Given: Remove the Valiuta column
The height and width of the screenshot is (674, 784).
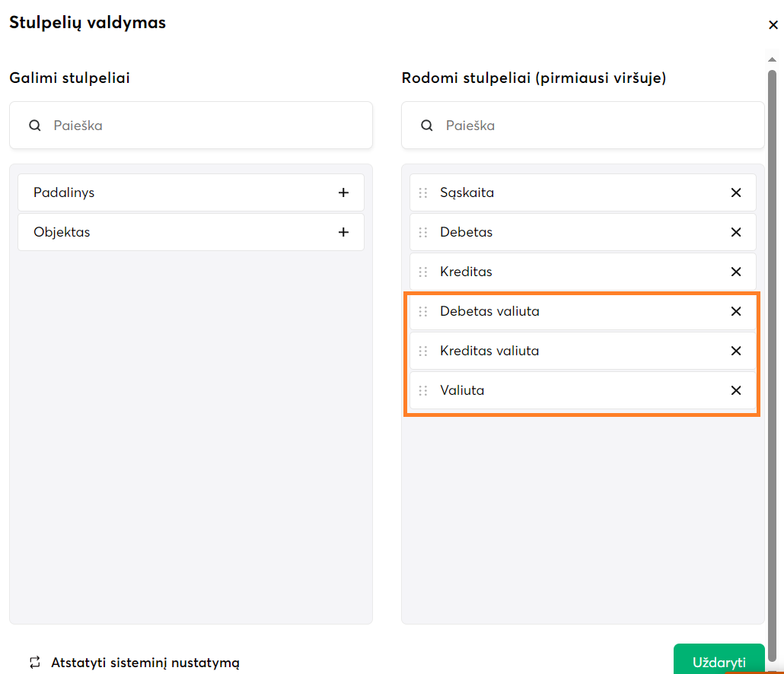Looking at the screenshot, I should pos(736,390).
